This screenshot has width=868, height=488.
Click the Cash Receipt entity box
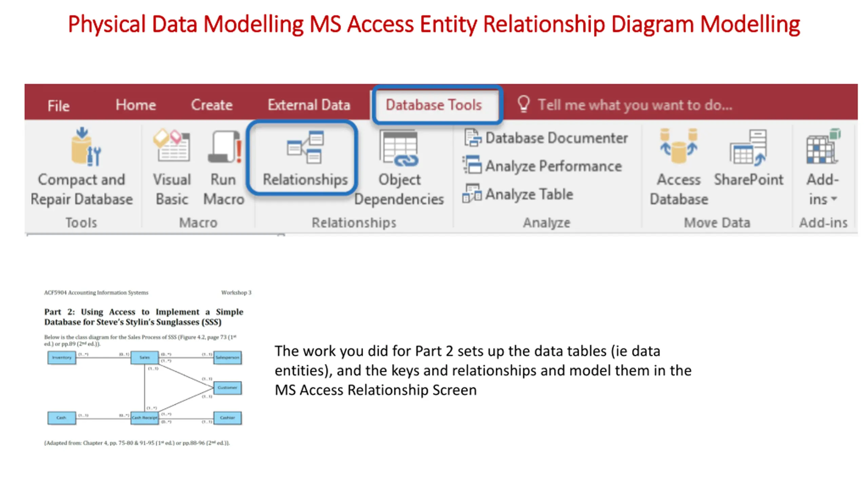pyautogui.click(x=144, y=418)
